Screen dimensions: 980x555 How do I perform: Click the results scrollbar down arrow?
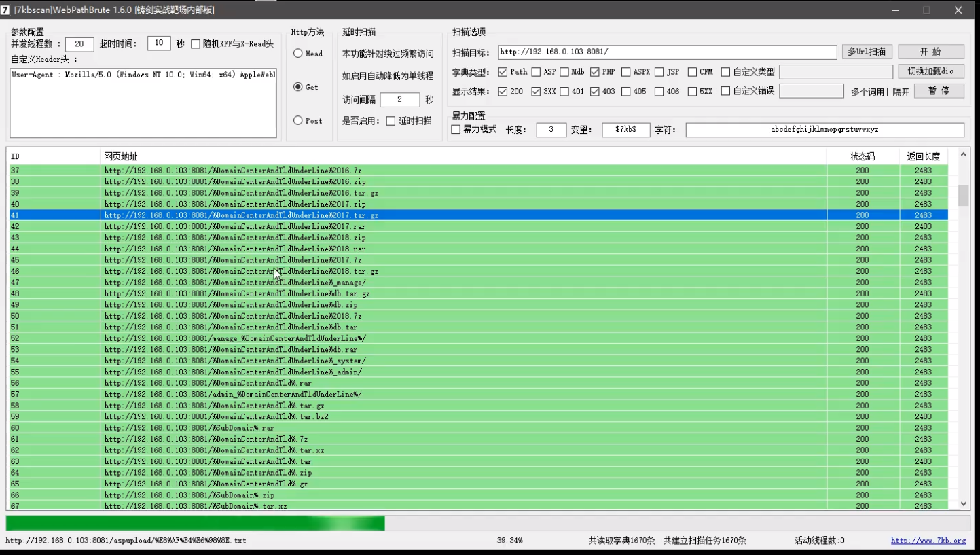point(963,504)
